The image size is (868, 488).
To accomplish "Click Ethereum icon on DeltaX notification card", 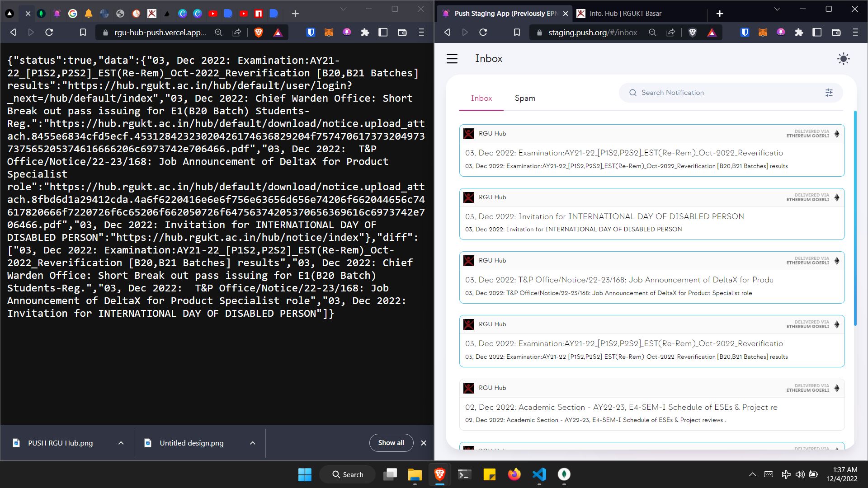I will (837, 261).
